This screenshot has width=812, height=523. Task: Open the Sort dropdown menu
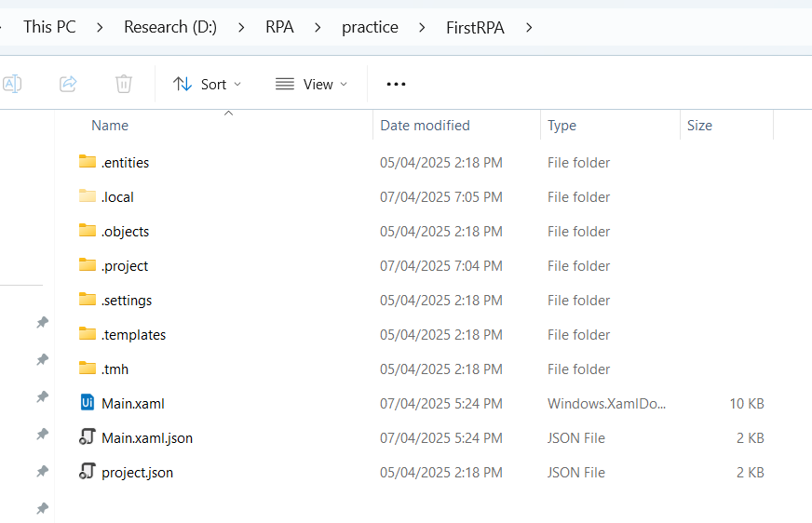pyautogui.click(x=207, y=84)
